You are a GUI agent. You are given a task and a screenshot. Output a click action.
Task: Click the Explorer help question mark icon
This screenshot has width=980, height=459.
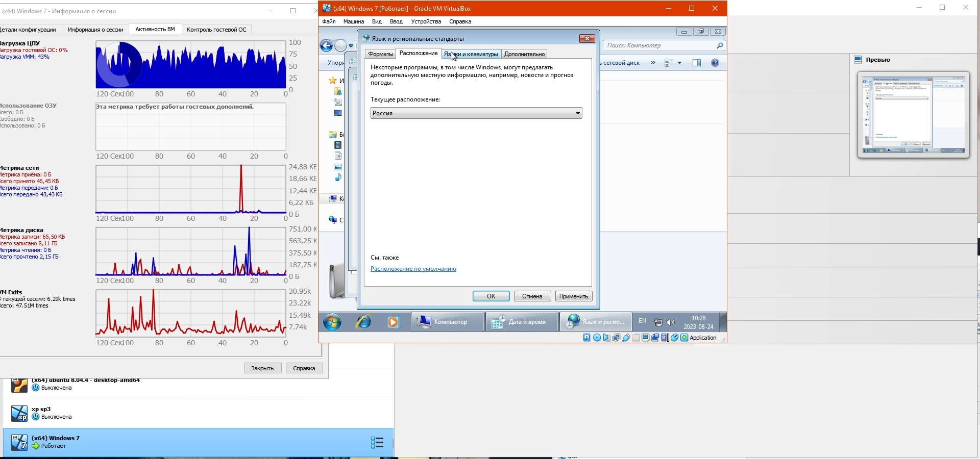[715, 63]
